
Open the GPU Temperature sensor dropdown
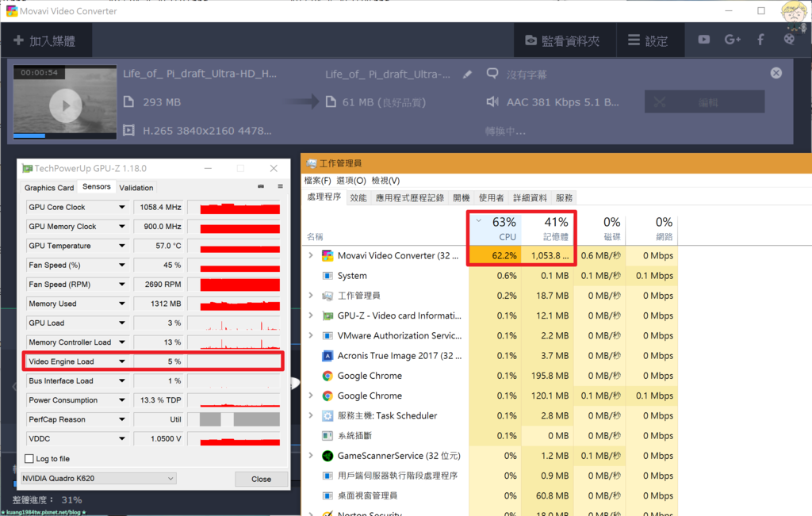(121, 246)
